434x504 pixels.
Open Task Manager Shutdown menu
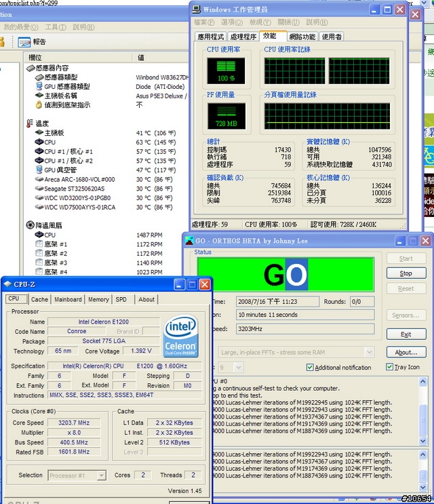click(288, 22)
